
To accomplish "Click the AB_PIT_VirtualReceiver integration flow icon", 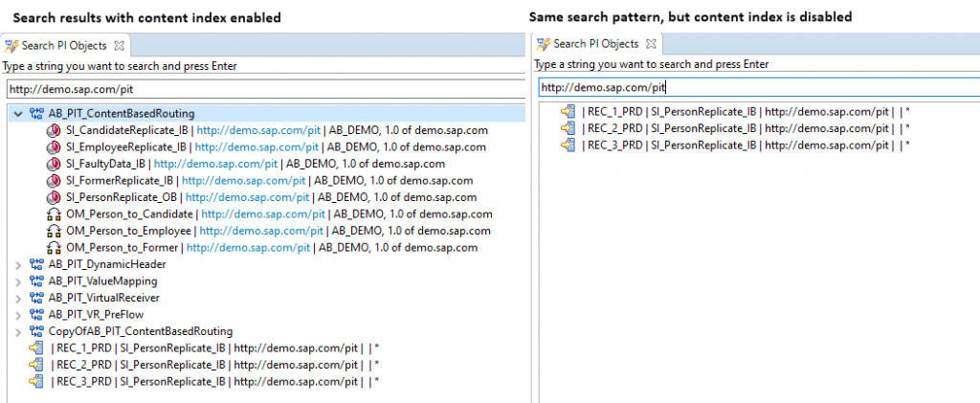I will pyautogui.click(x=37, y=298).
